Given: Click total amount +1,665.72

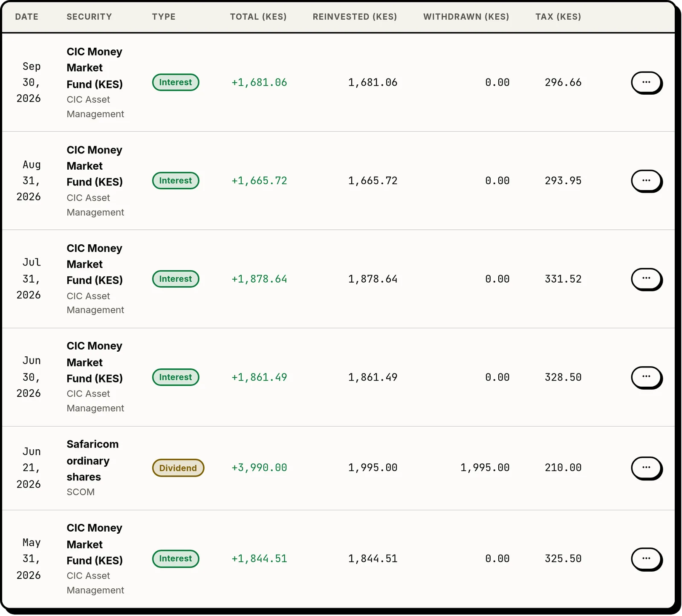Looking at the screenshot, I should pos(259,181).
